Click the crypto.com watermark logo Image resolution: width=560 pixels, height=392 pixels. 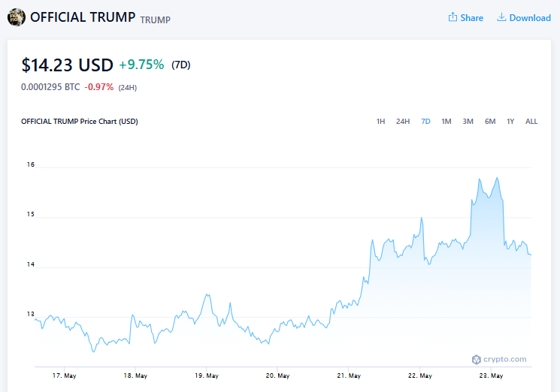[x=499, y=359]
